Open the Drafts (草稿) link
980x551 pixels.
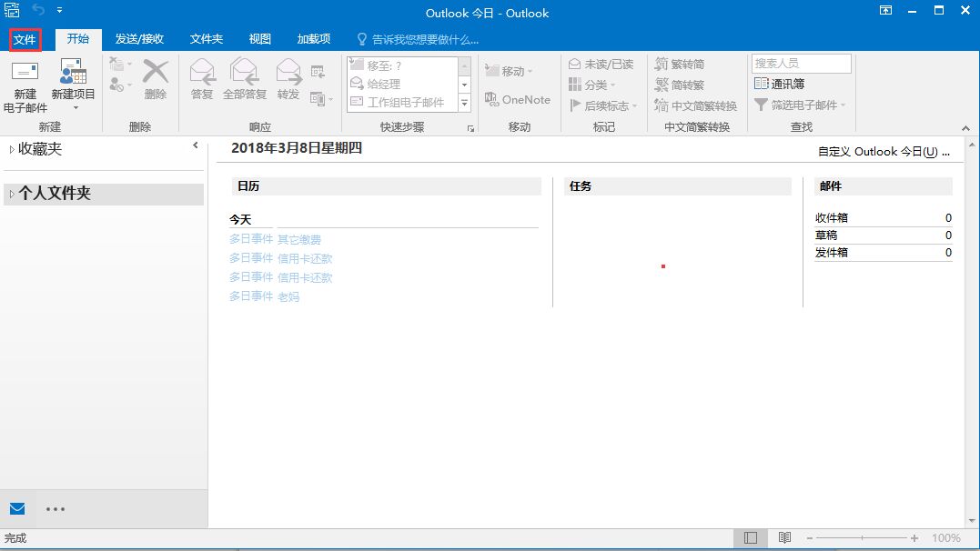pos(826,235)
